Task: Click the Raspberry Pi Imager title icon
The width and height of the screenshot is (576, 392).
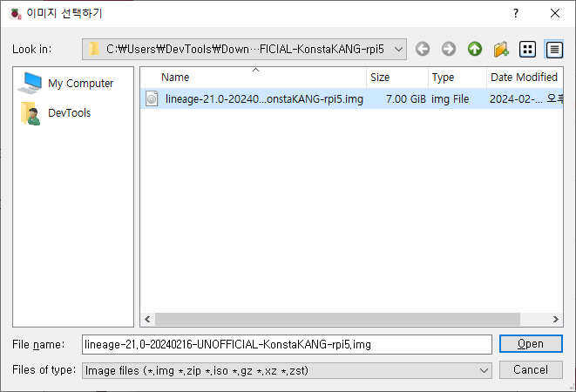Action: click(15, 14)
